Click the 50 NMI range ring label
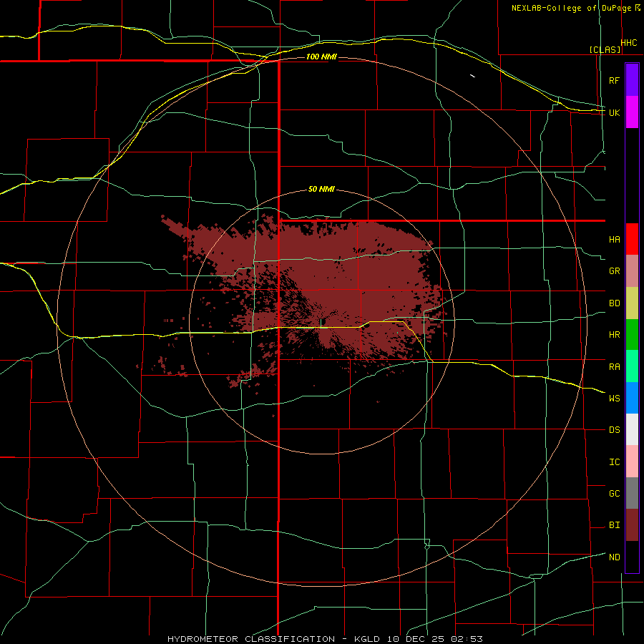Viewport: 644px width, 644px height. (321, 189)
